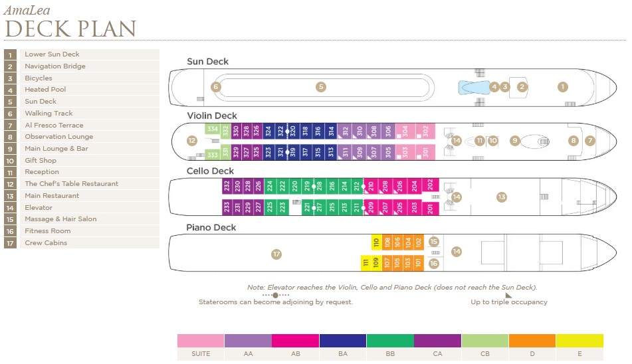Click the green BB category color swatch

pos(389,341)
